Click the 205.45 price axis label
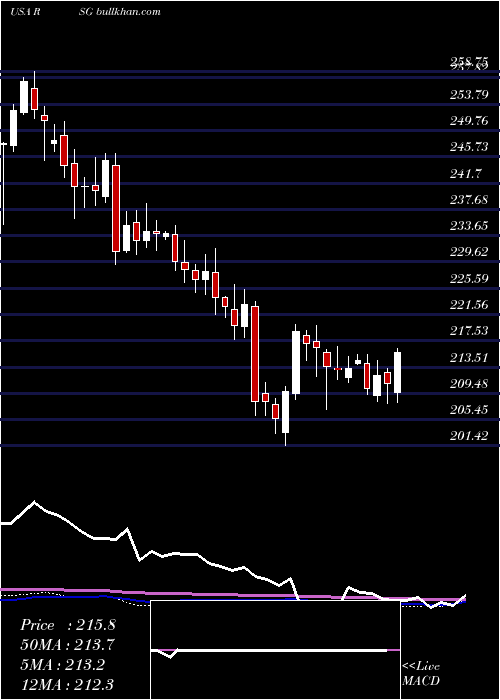The image size is (500, 700). coord(469,410)
